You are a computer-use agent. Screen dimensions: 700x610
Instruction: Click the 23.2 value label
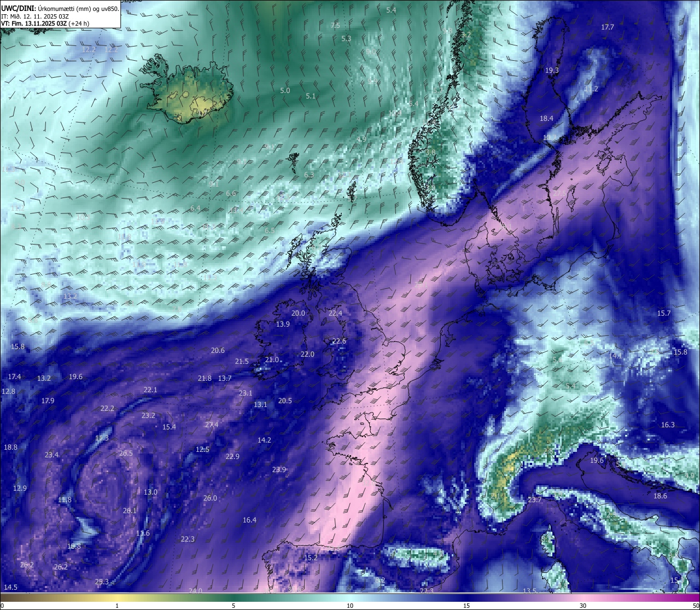coord(148,415)
